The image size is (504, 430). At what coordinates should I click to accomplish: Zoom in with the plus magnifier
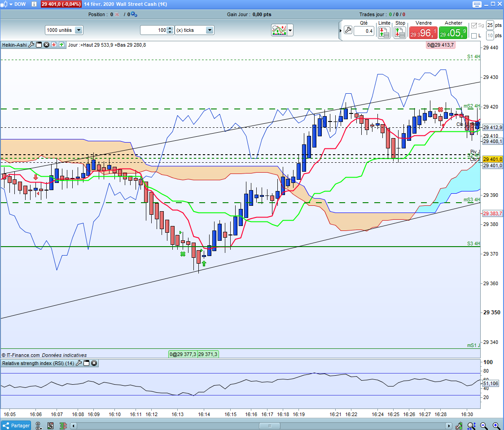click(496, 426)
